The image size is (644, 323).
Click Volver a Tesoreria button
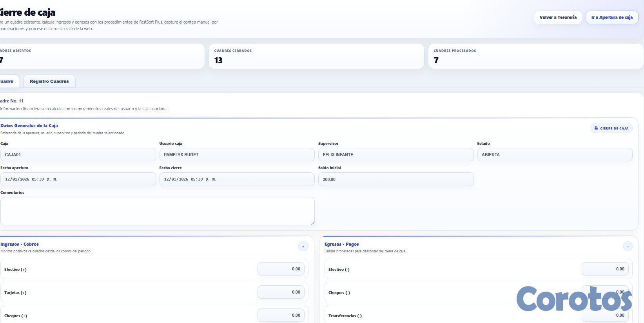pos(558,17)
